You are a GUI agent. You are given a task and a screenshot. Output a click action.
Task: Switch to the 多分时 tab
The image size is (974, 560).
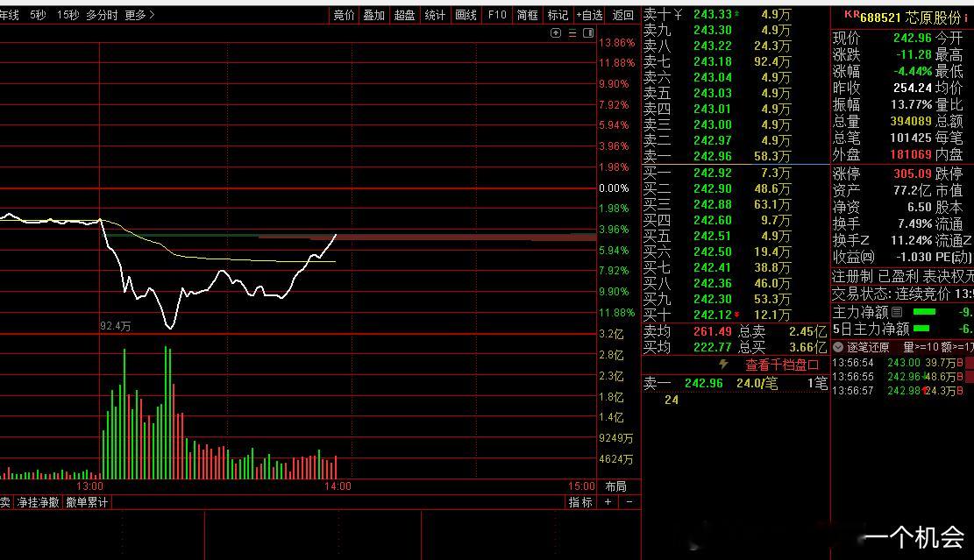tap(101, 15)
